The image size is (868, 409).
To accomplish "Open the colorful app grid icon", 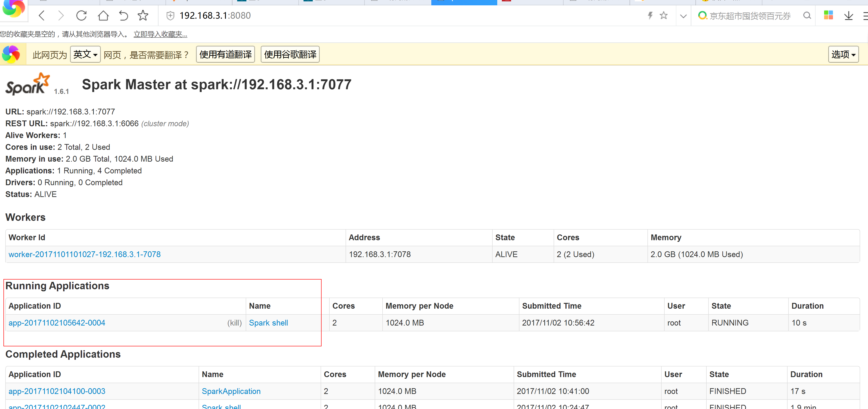I will 828,15.
